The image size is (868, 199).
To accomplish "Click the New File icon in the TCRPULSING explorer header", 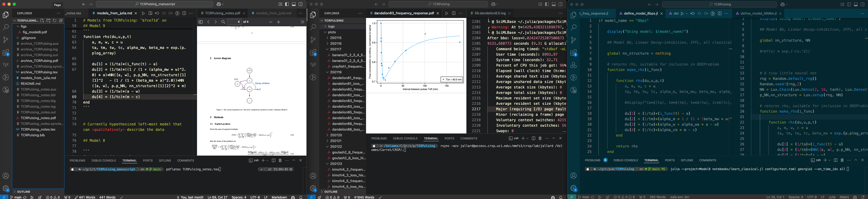I will (42, 21).
